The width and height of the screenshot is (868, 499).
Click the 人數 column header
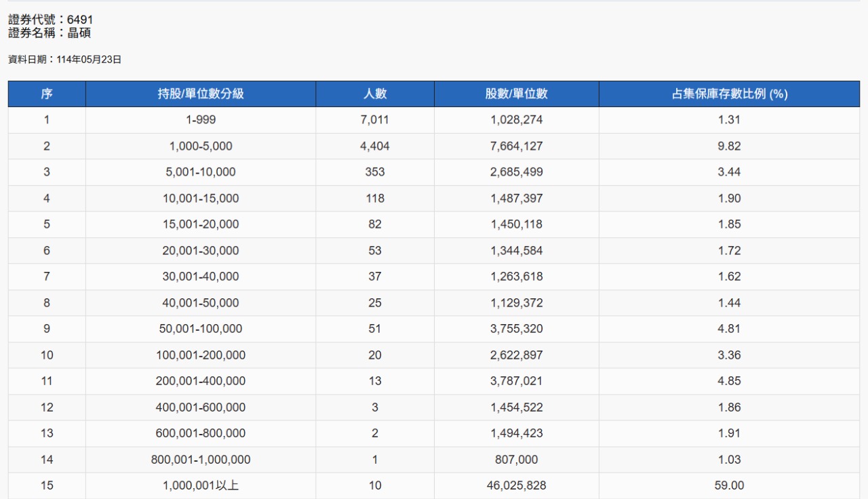(374, 94)
